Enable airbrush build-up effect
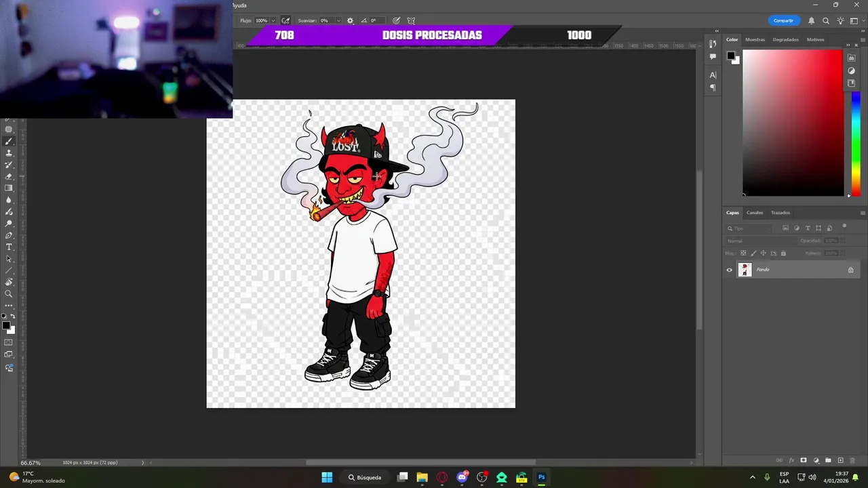 pyautogui.click(x=285, y=20)
